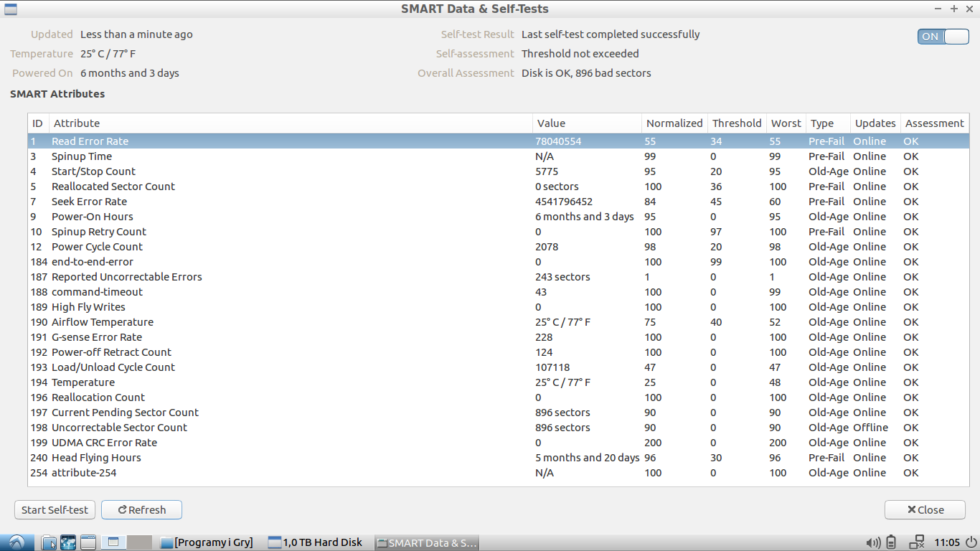Select the Current Pending Sector Count row
The width and height of the screenshot is (980, 551).
pyautogui.click(x=498, y=413)
